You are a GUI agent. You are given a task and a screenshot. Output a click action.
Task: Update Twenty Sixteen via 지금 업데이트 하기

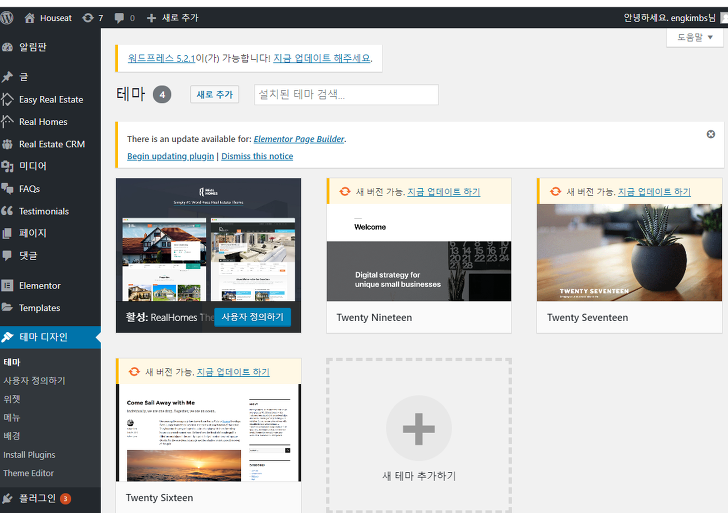[233, 371]
